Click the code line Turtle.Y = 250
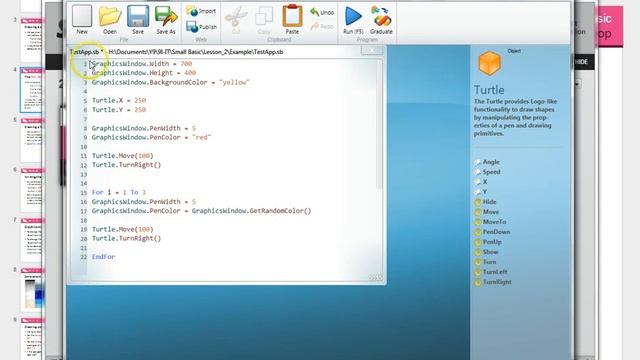640x360 pixels. click(x=119, y=110)
